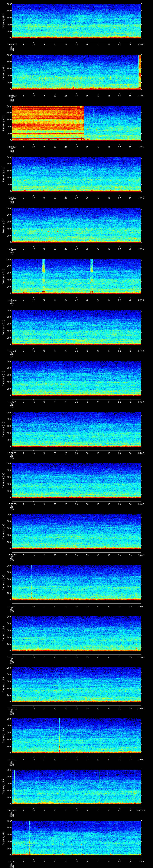Click the 18:52:00 start-time label

click(x=12, y=453)
